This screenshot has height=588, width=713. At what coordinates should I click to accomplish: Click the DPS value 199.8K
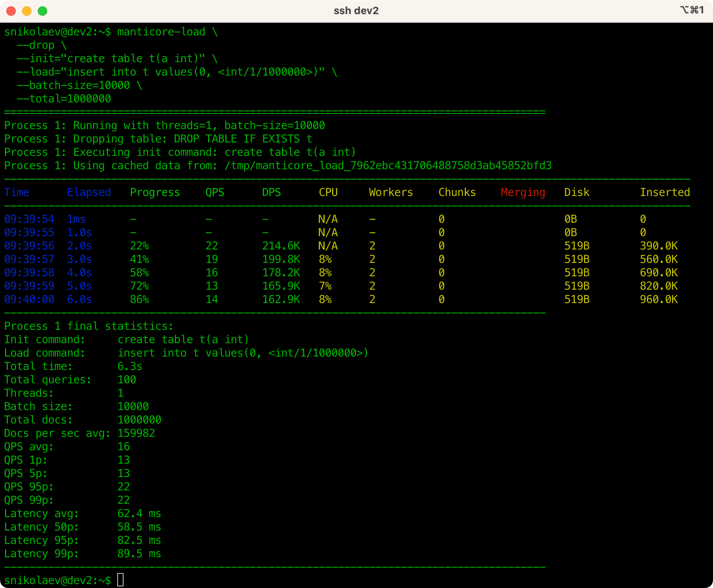click(x=281, y=259)
